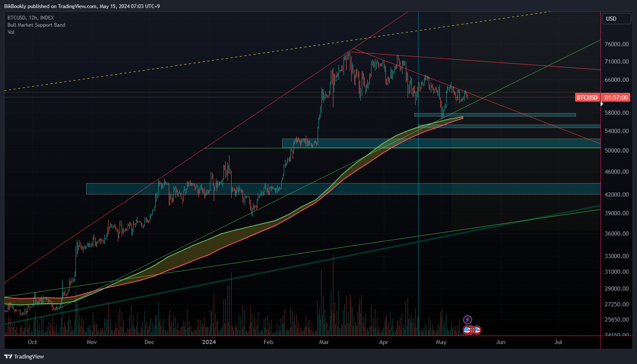Click the 31000.00 price axis label

[x=617, y=272]
